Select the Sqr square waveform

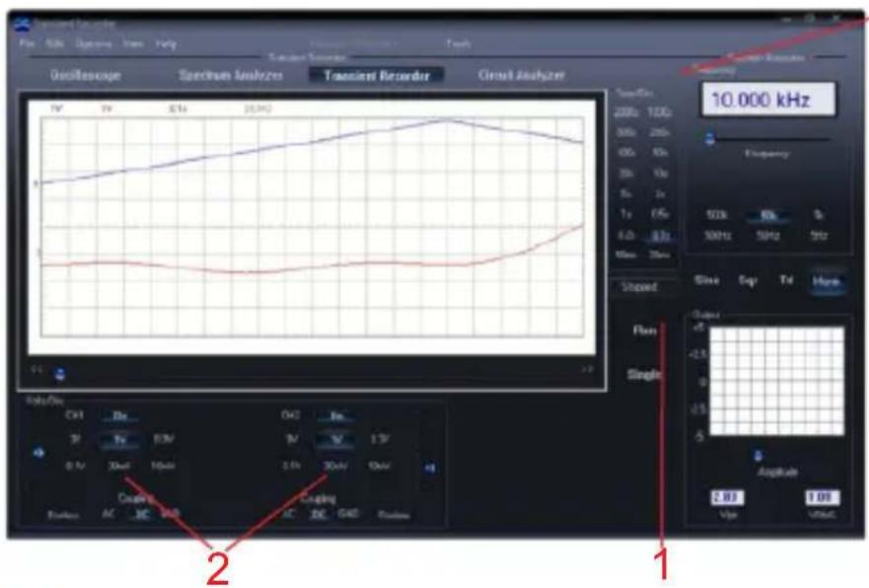(747, 280)
